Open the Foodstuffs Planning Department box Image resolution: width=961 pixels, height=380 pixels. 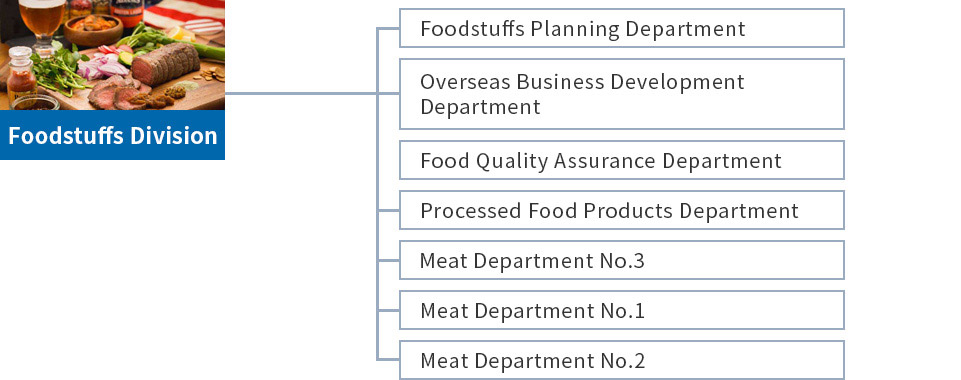point(621,28)
